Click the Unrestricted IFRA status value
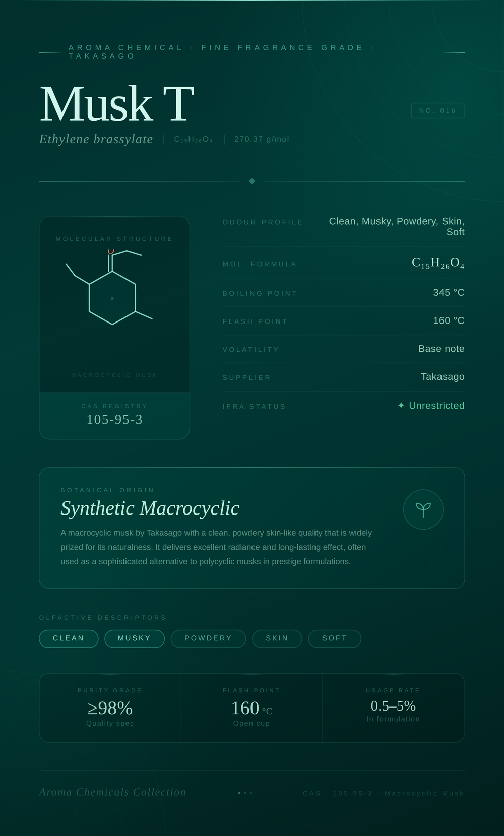This screenshot has width=504, height=836. tap(436, 406)
